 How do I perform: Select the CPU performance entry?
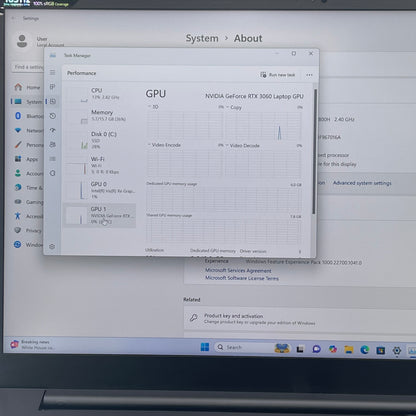coord(99,94)
